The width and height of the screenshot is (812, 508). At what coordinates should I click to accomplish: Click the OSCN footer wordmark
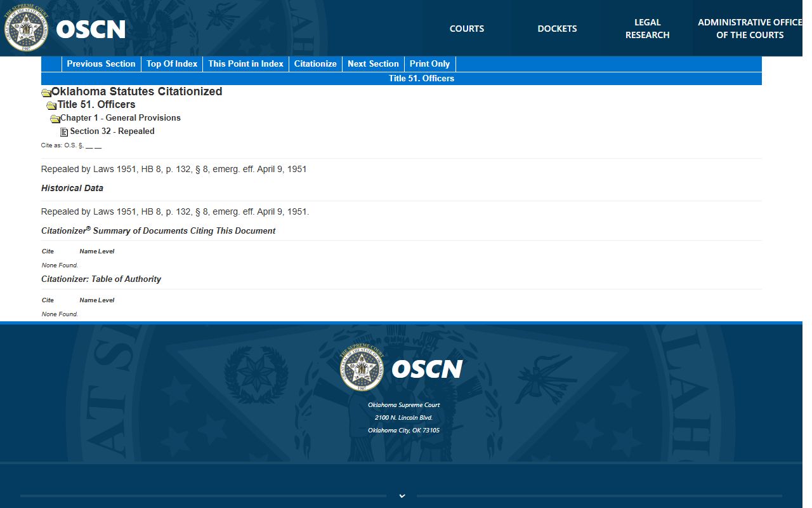click(427, 369)
